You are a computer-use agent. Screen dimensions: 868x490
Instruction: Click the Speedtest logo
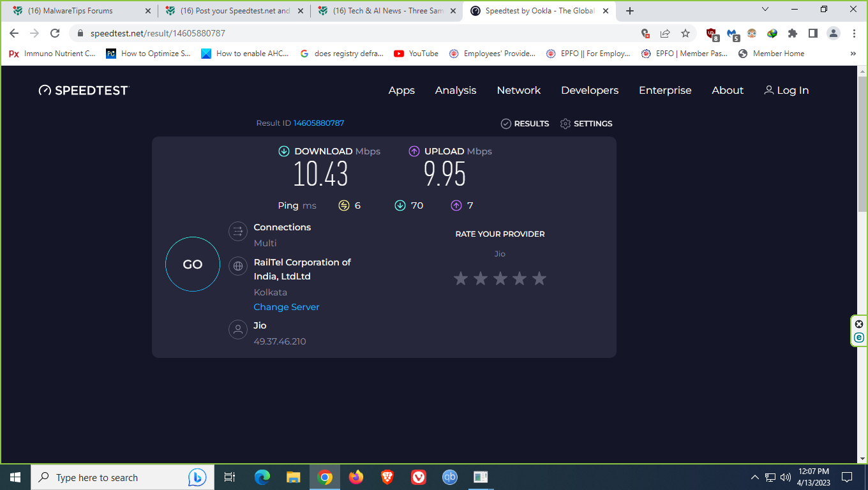click(x=84, y=91)
